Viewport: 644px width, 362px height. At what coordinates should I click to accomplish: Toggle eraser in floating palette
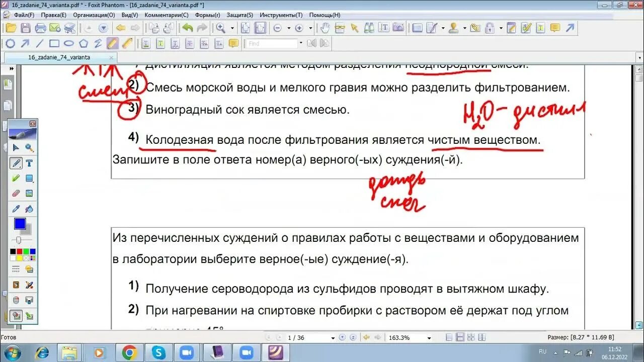[x=16, y=193]
